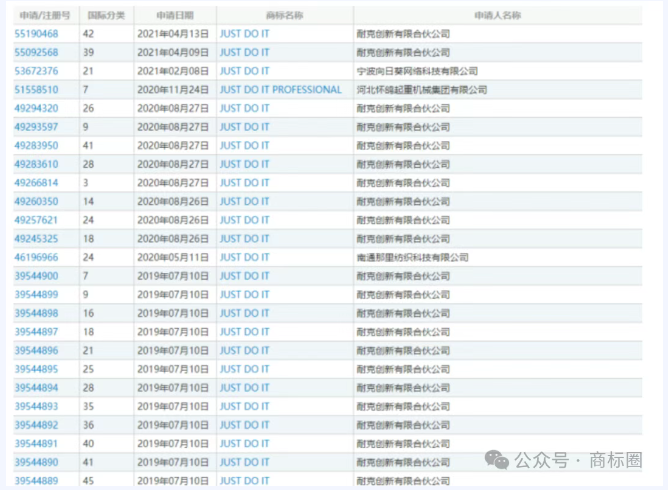The image size is (668, 490).
Task: Click applicant 南通那里纺织科技有限公司
Action: coord(412,257)
